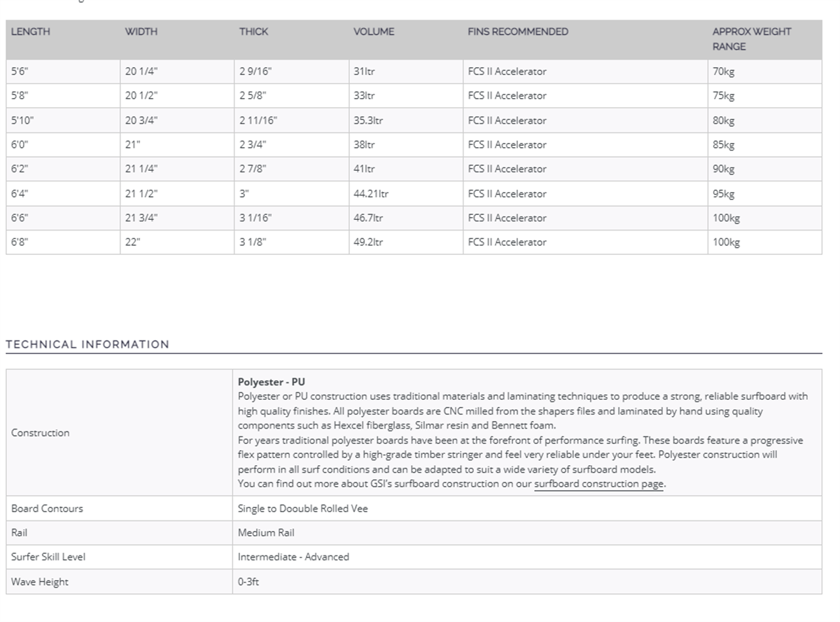Screen dimensions: 840x622
Task: Click the APPROX WEIGHT RANGE header
Action: [x=751, y=39]
